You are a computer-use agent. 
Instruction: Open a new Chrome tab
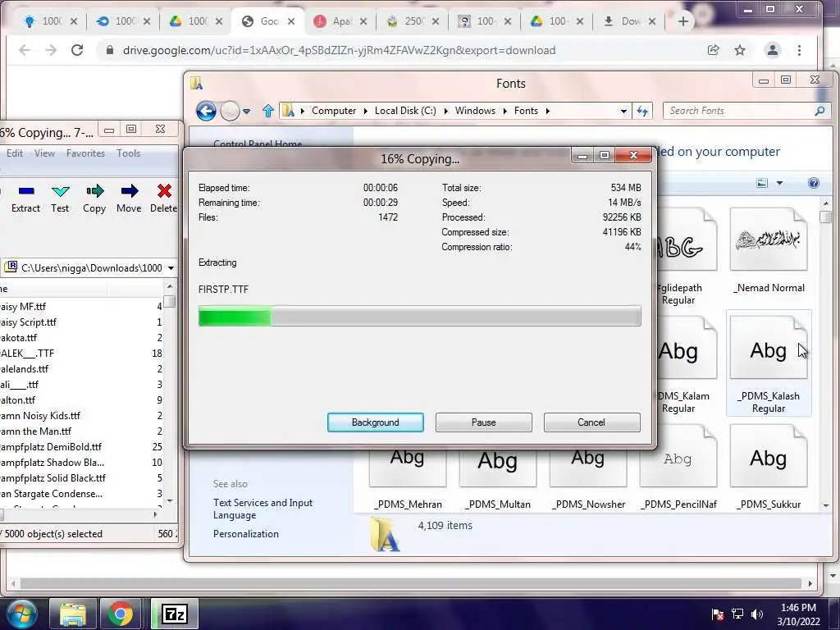[683, 21]
